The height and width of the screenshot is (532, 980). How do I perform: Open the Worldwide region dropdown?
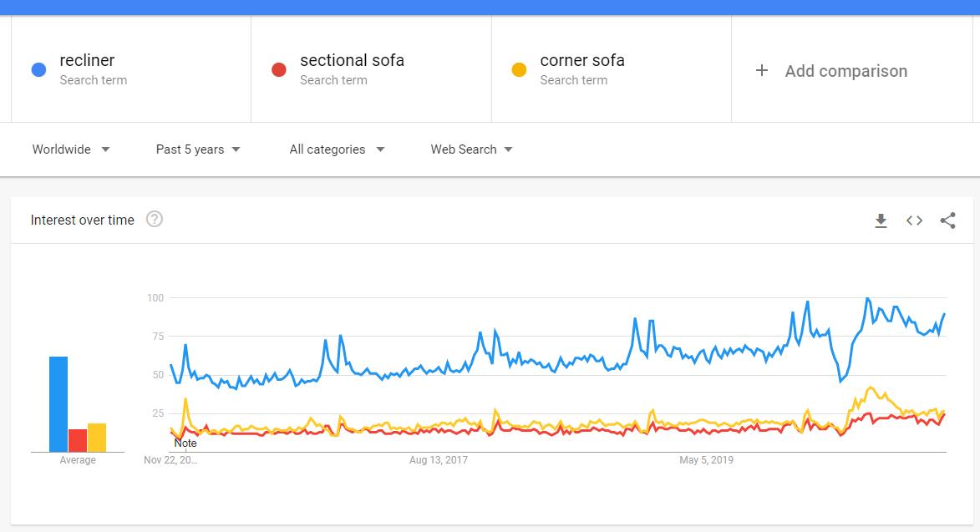[71, 149]
